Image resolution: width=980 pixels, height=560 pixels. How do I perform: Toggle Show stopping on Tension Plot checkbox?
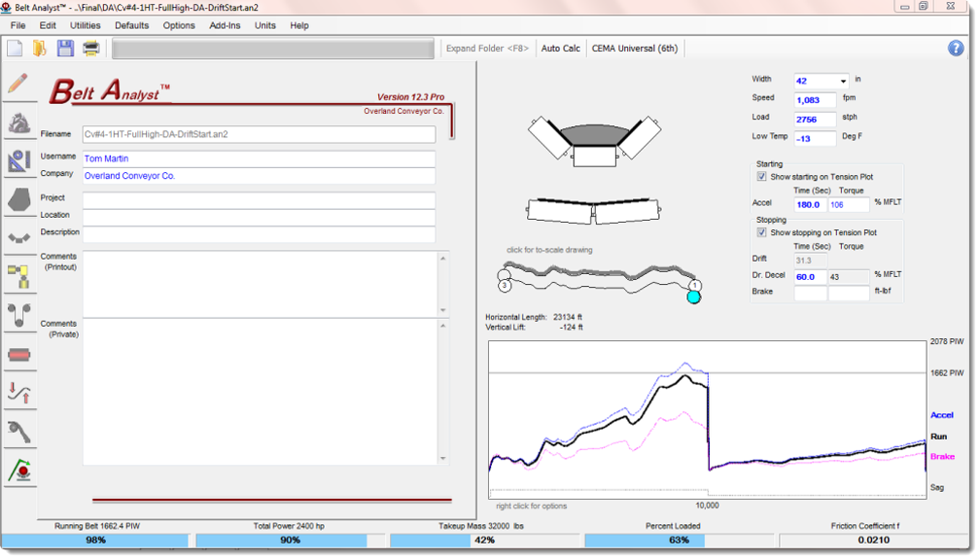coord(761,231)
